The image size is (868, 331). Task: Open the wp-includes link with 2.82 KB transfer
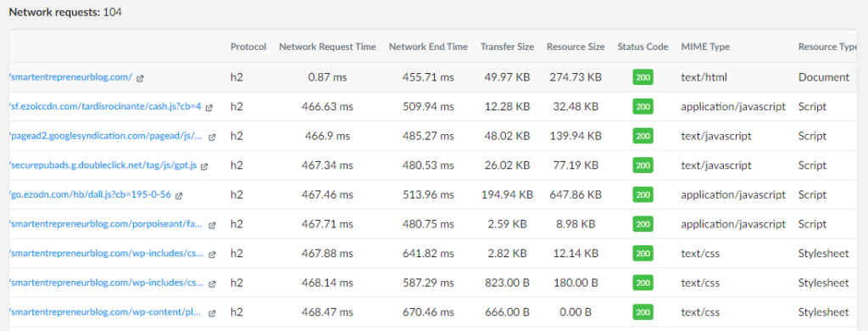click(106, 254)
